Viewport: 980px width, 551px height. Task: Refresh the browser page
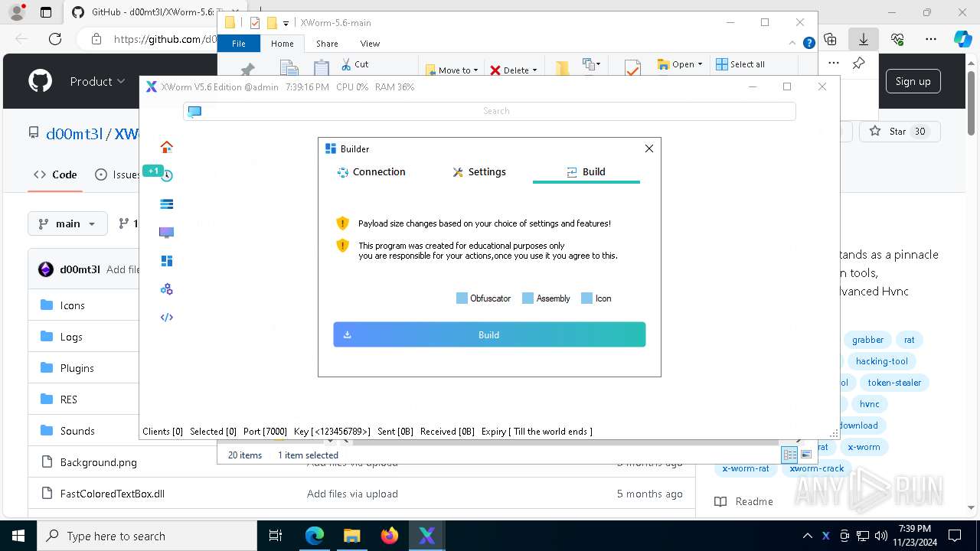(x=55, y=39)
